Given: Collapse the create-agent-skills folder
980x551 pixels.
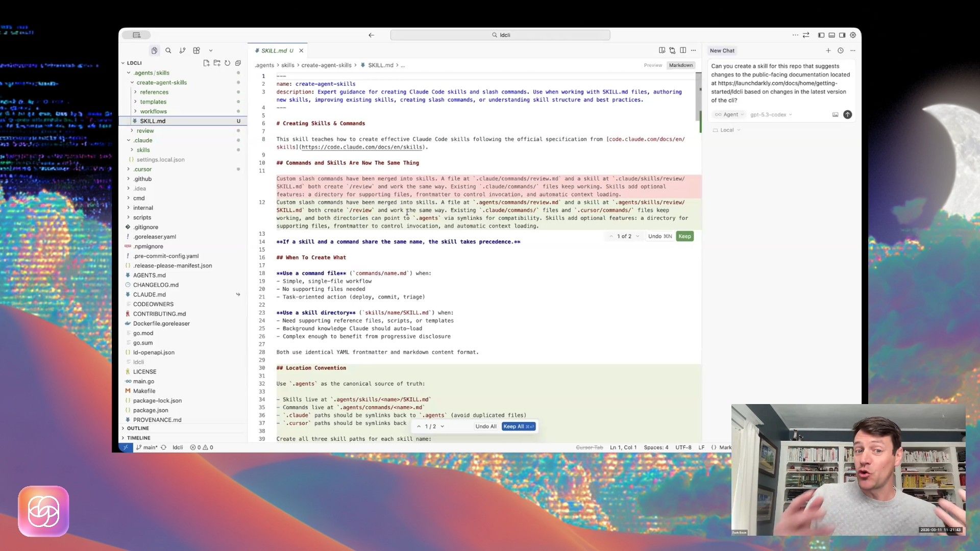Looking at the screenshot, I should click(x=161, y=83).
